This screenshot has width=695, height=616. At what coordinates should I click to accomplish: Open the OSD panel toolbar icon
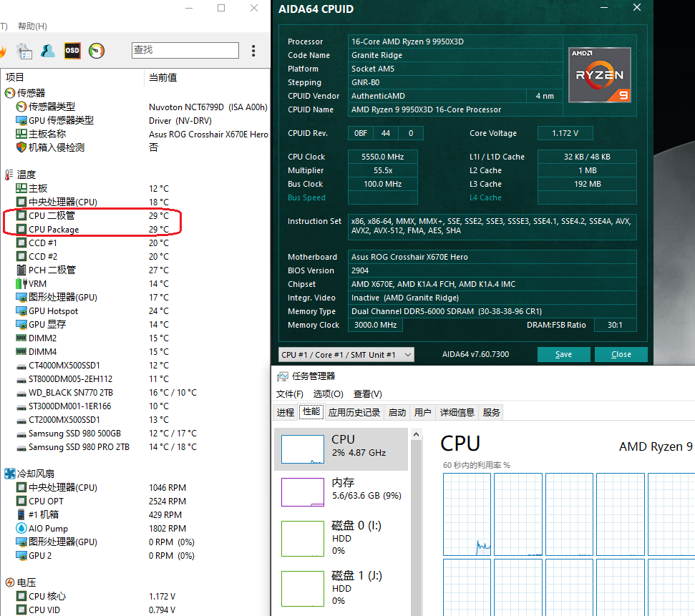point(72,51)
